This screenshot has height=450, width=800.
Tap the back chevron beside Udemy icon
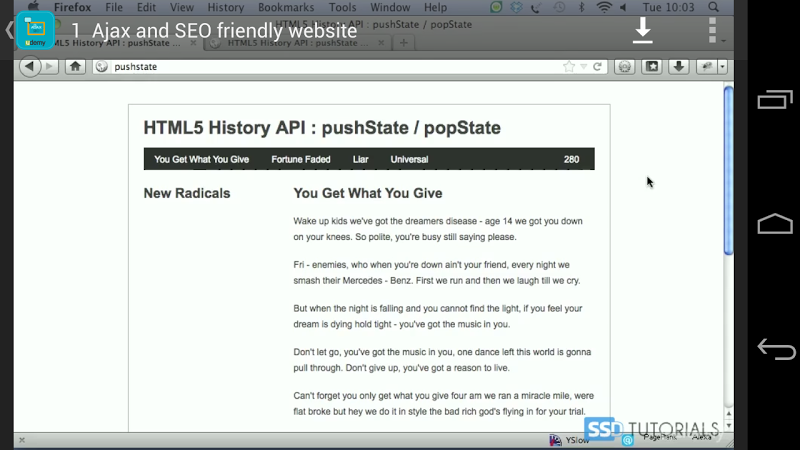pos(9,30)
